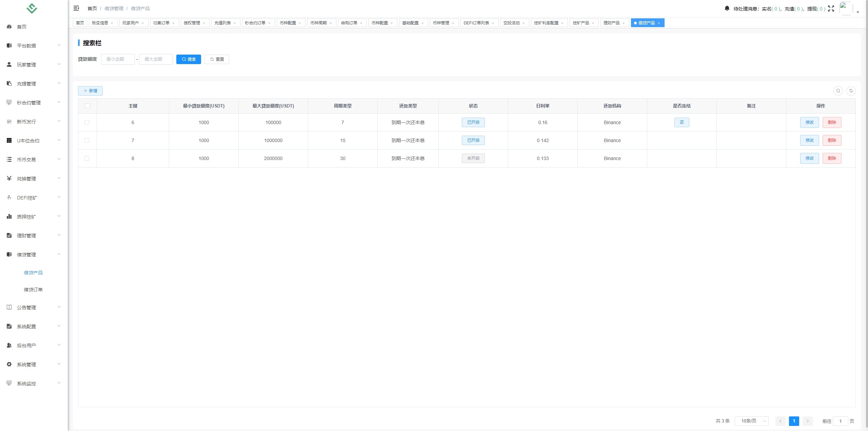Click the green logo icon in sidebar
The width and height of the screenshot is (868, 431).
(32, 8)
